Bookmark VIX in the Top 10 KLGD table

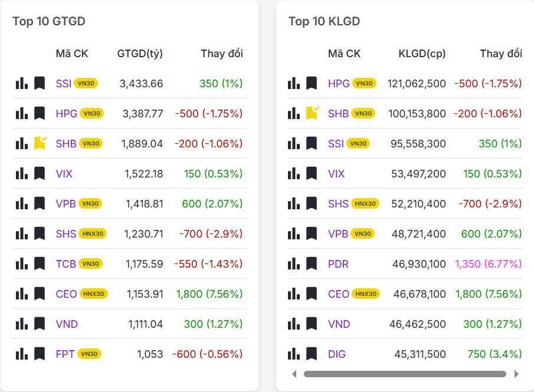[x=312, y=173]
